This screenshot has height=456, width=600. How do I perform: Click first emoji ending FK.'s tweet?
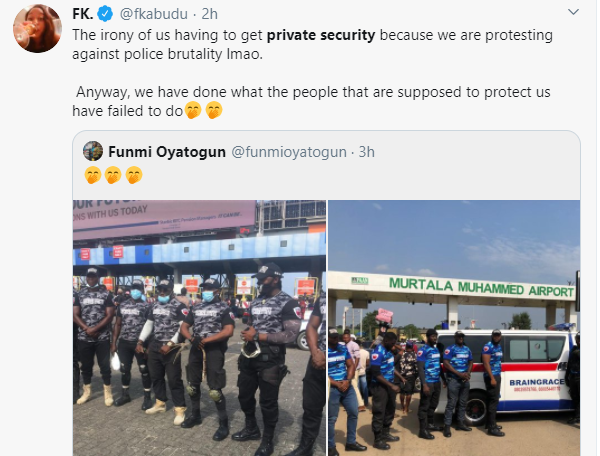click(193, 110)
